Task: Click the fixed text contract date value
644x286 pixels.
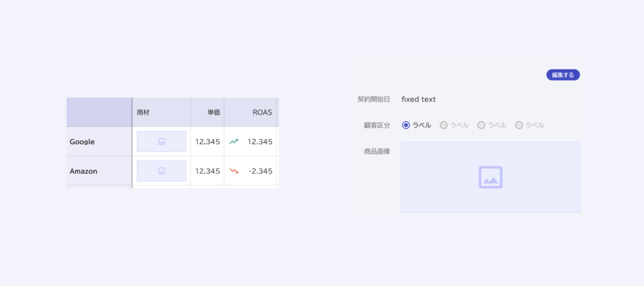Action: pyautogui.click(x=418, y=100)
